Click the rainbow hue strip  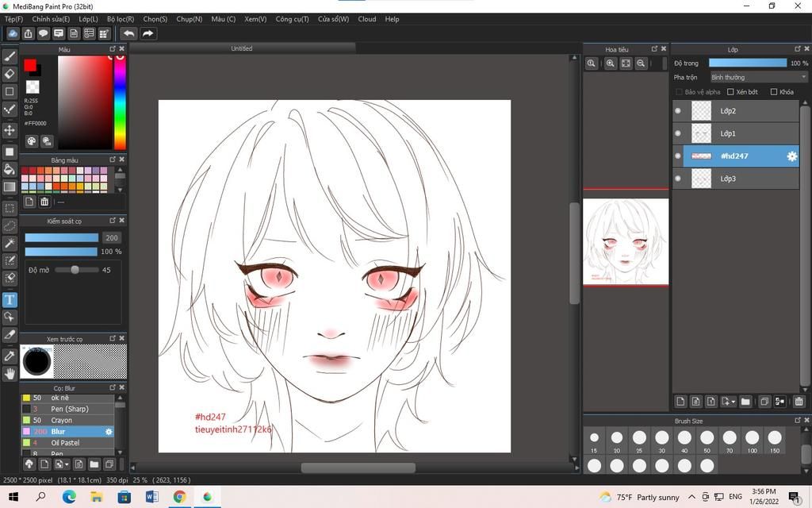click(x=120, y=102)
